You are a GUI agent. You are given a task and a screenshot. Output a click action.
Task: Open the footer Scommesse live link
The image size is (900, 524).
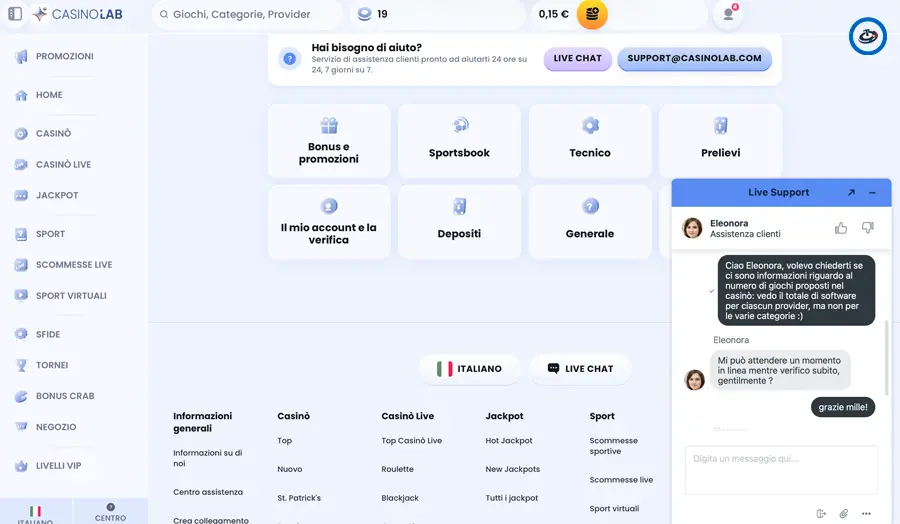(621, 480)
